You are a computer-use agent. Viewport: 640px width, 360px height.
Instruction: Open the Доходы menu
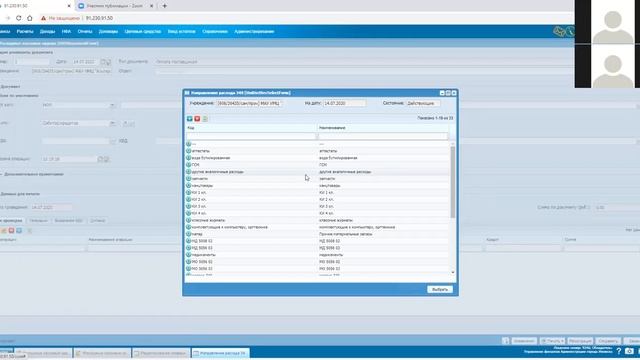[47, 31]
